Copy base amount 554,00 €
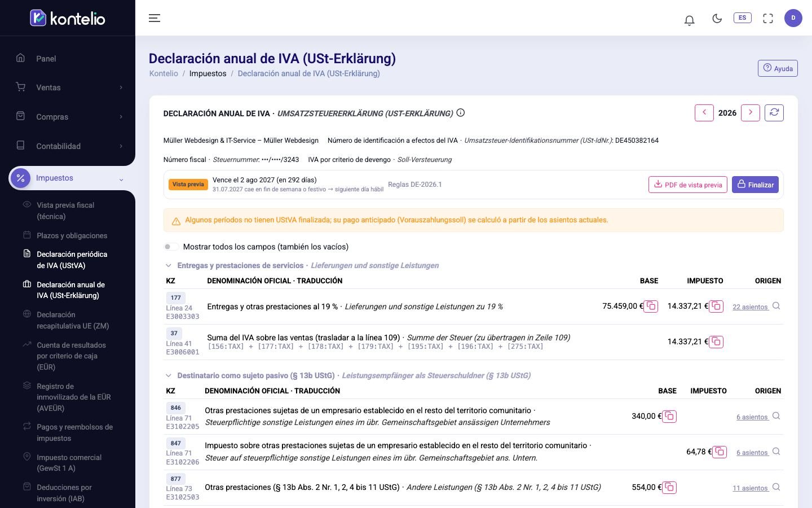 pyautogui.click(x=669, y=488)
